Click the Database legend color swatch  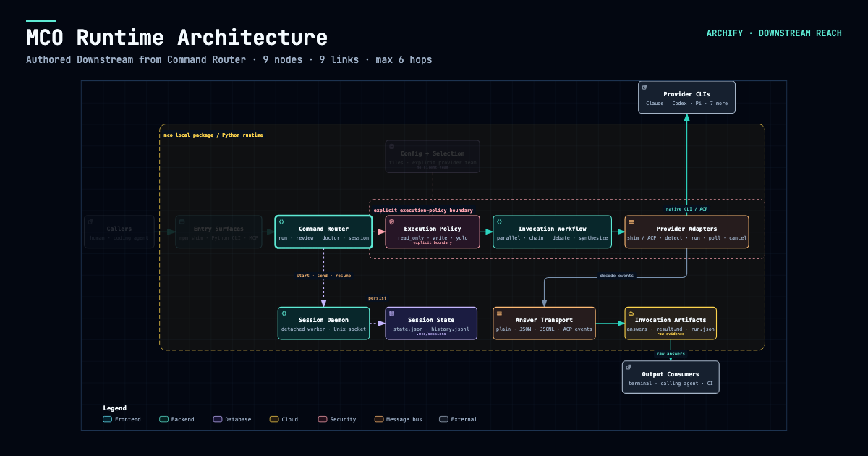click(218, 419)
